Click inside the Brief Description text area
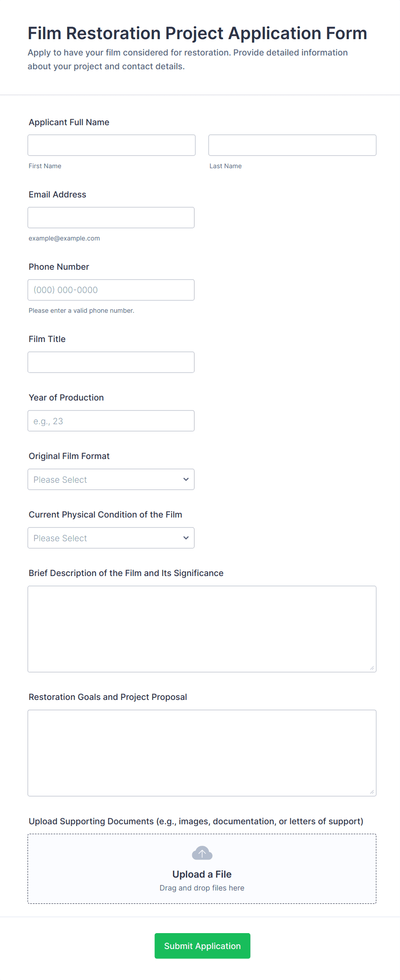 tap(202, 629)
